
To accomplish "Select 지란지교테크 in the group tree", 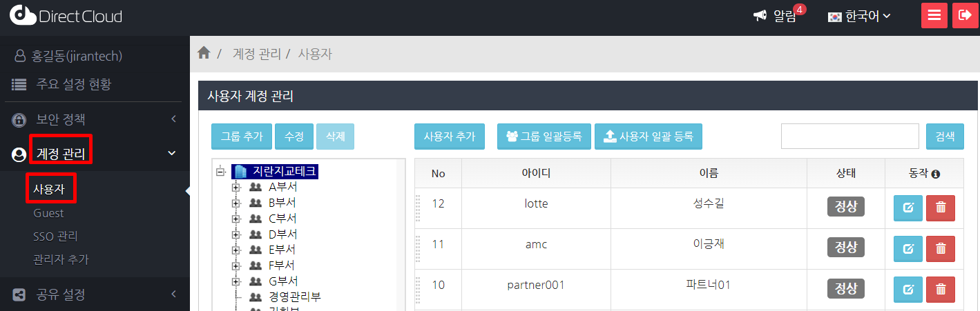I will point(285,172).
